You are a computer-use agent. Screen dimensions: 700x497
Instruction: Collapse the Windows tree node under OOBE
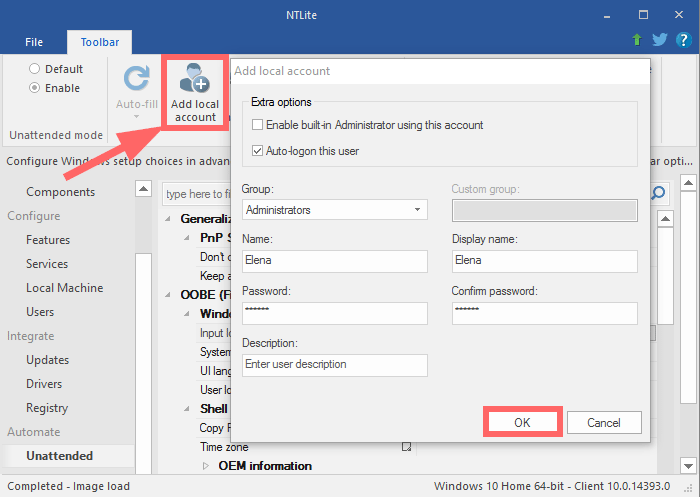187,313
